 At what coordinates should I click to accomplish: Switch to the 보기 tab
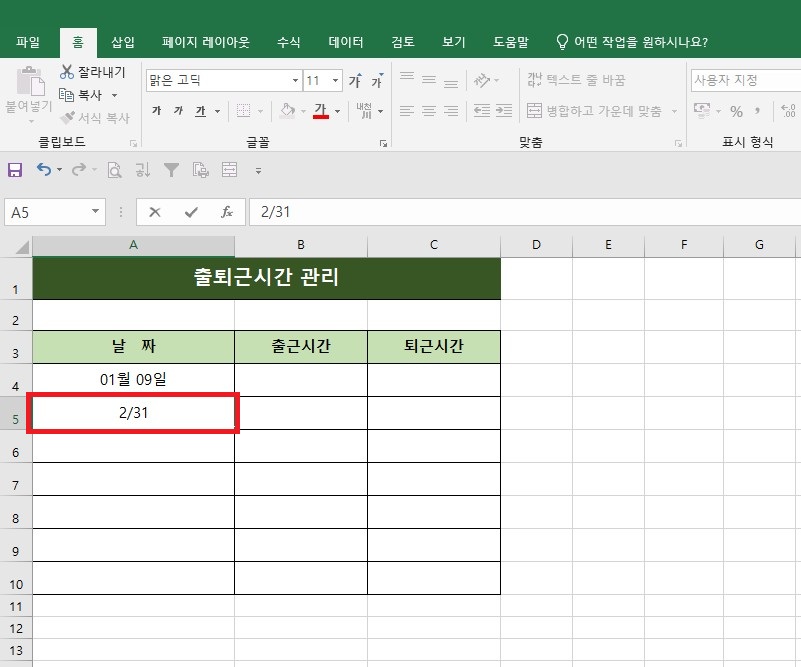454,42
